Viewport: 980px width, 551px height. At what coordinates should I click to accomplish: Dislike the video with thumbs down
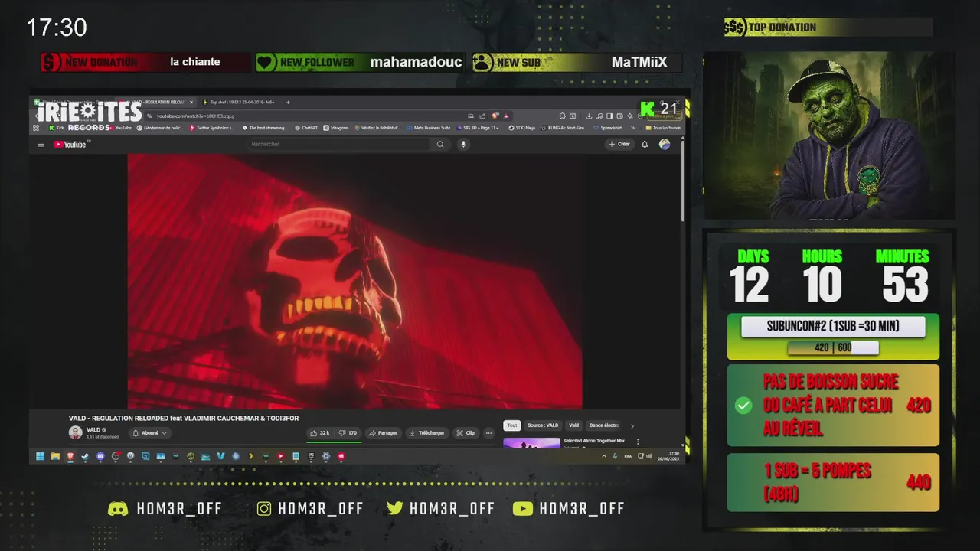click(x=348, y=433)
